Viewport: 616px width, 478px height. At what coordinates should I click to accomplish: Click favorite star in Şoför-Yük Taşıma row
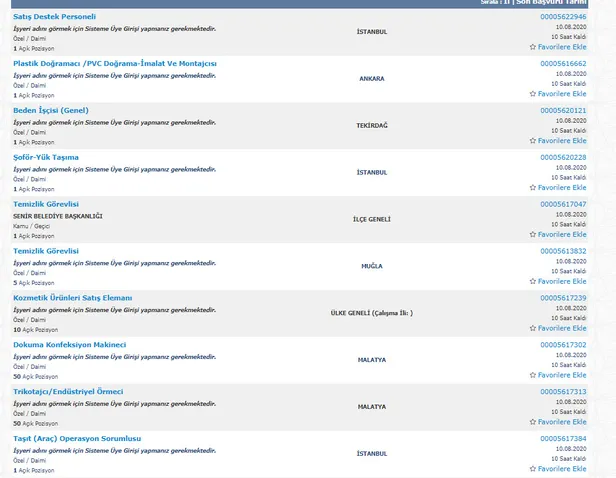pos(532,188)
